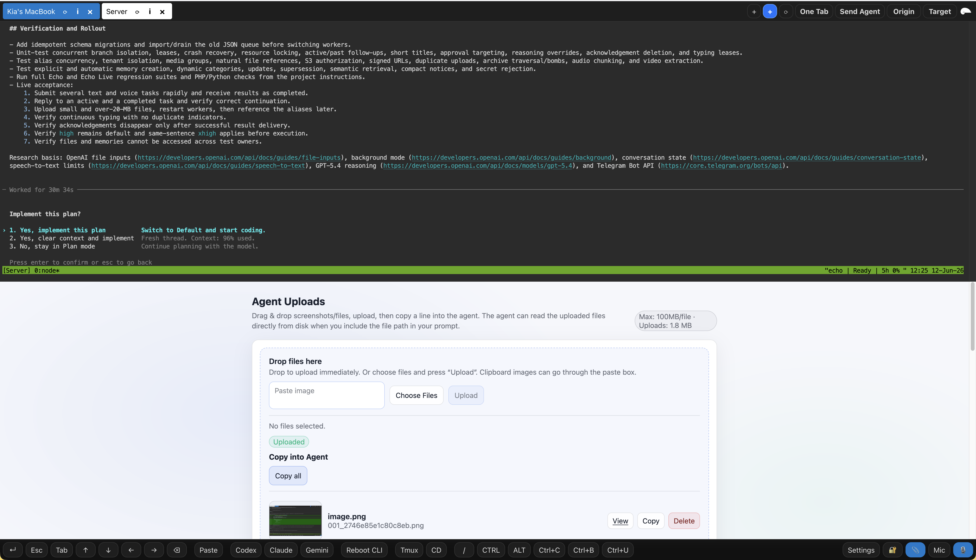Image resolution: width=976 pixels, height=560 pixels.
Task: Copy the image.png file path
Action: 651,521
